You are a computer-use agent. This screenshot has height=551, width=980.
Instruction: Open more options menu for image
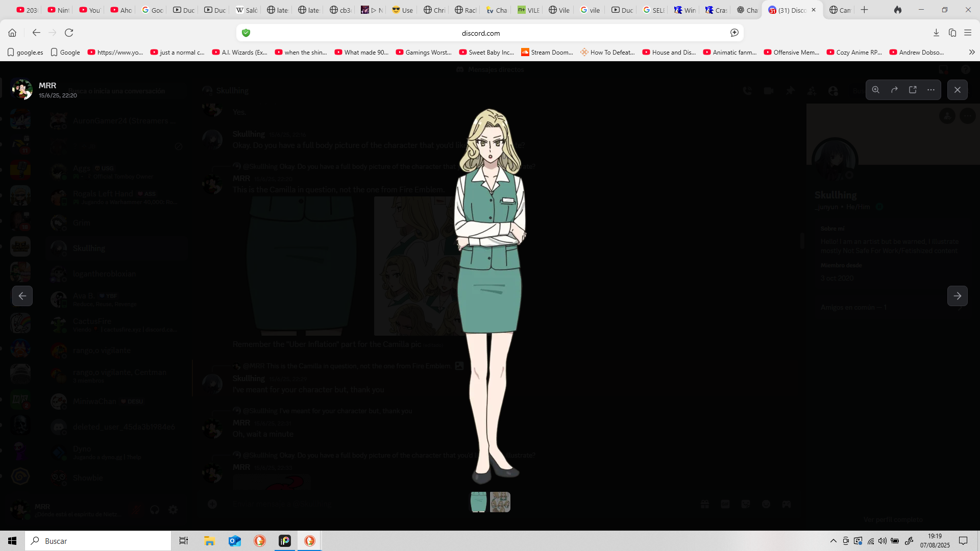pos(931,90)
